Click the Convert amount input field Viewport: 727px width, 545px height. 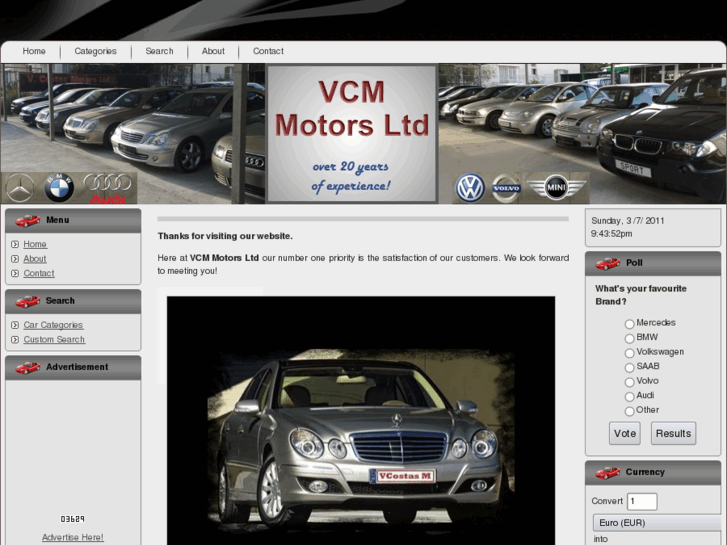coord(642,501)
